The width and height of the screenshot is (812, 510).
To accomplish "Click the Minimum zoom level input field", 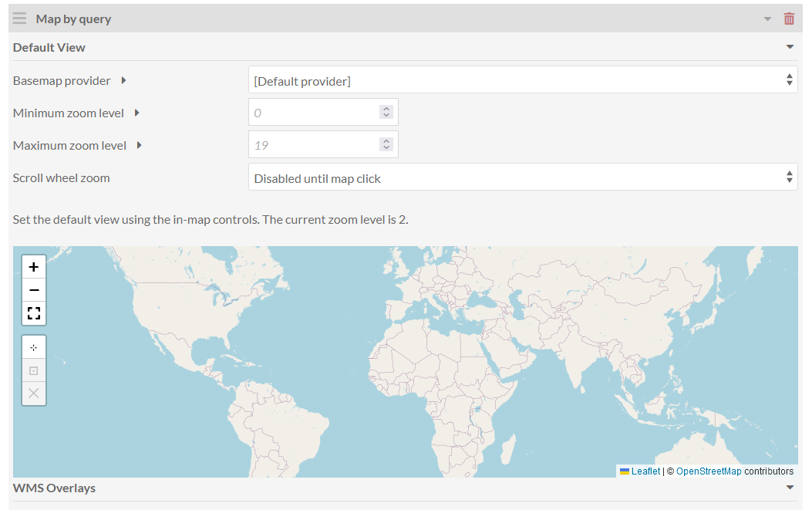I will (x=323, y=112).
